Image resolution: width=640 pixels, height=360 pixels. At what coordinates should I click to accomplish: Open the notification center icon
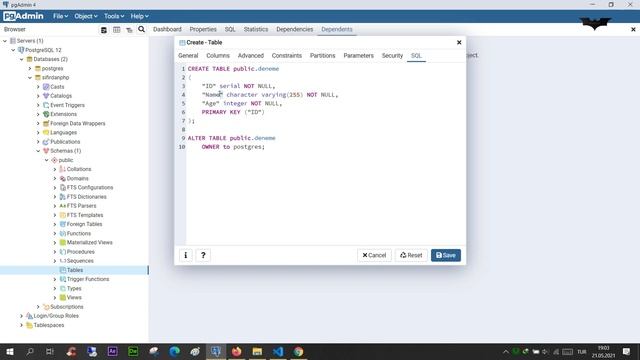tap(627, 351)
